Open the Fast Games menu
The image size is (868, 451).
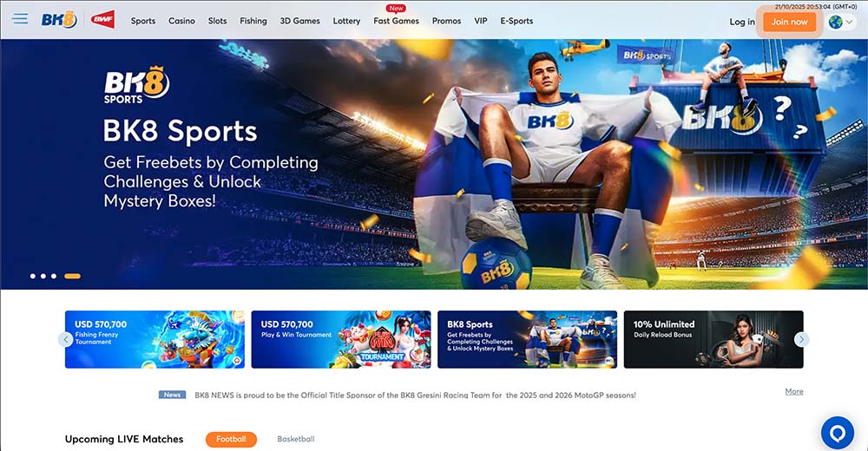pyautogui.click(x=396, y=21)
